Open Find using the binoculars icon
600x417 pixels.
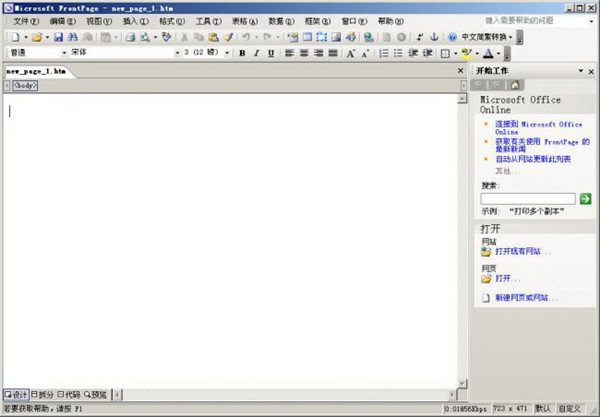(73, 37)
